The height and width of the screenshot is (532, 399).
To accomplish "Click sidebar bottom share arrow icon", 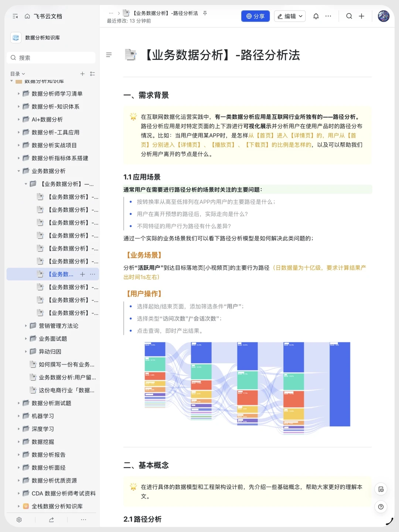I will 51,520.
